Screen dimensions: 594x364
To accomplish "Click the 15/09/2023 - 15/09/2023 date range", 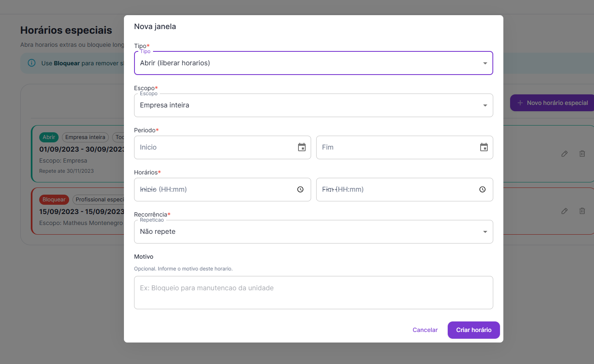I will pos(82,211).
